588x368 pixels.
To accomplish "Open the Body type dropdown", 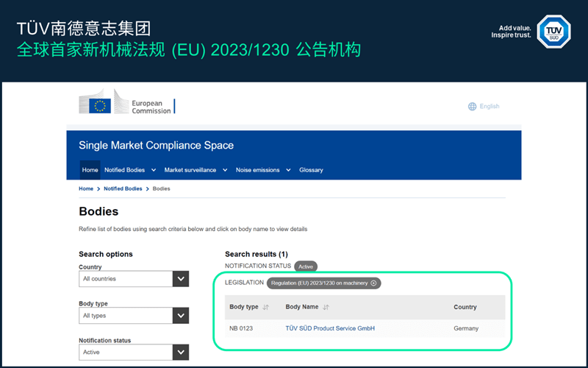I will [180, 315].
